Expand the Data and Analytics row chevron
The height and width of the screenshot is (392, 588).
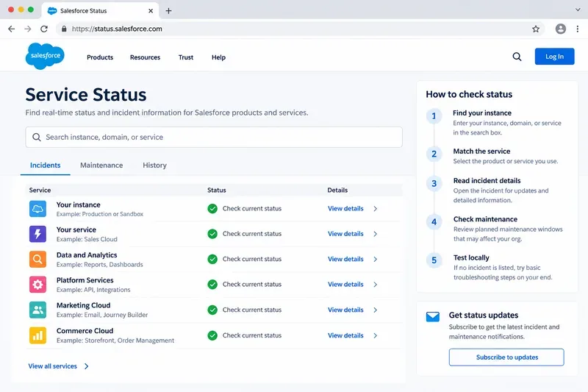376,259
